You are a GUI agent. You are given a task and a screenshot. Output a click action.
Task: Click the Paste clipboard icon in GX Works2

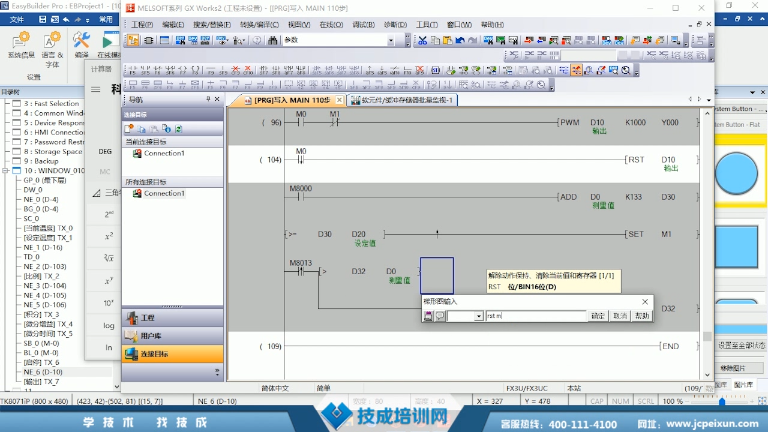click(x=447, y=41)
